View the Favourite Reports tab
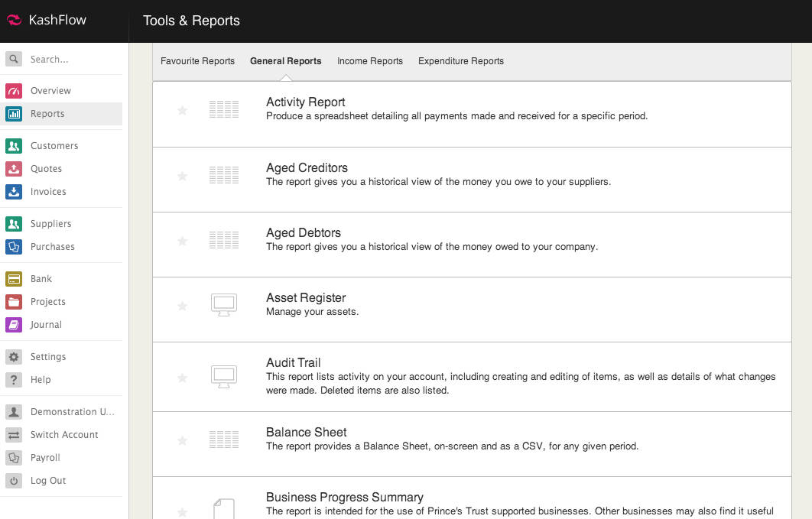The height and width of the screenshot is (519, 812). tap(197, 60)
